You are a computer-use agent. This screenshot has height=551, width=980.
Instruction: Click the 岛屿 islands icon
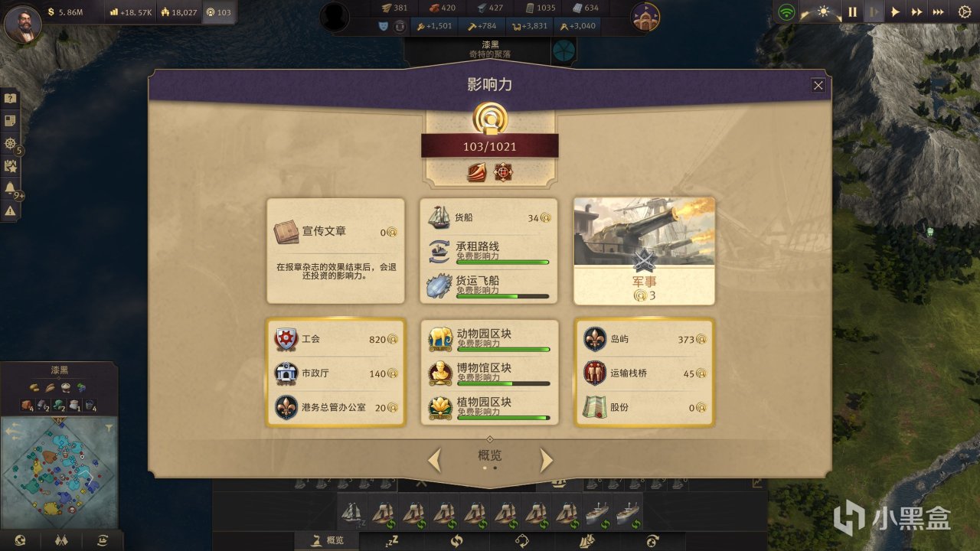595,339
